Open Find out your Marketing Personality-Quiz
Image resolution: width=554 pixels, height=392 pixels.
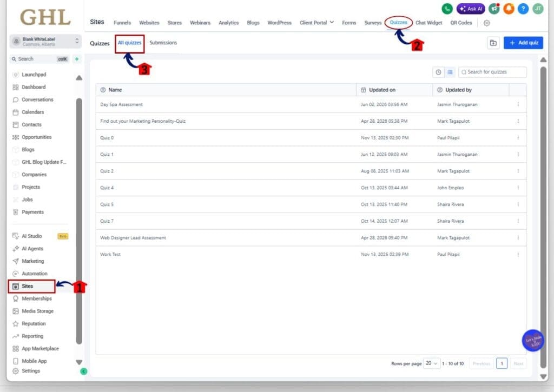coord(143,121)
